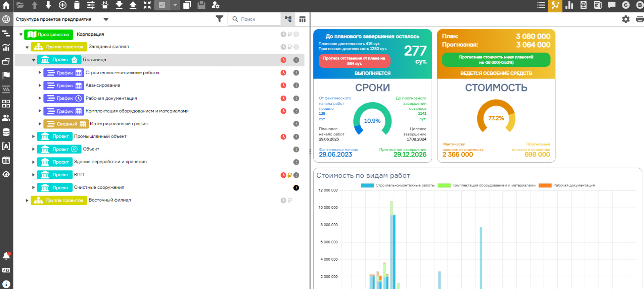Viewport: 644px width, 289px height.
Task: Expand the Авансирование schedule
Action: [x=40, y=85]
